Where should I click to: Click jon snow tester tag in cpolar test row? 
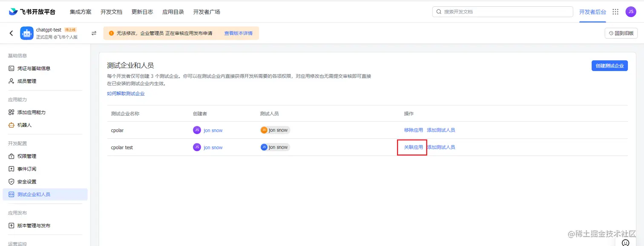(x=275, y=147)
